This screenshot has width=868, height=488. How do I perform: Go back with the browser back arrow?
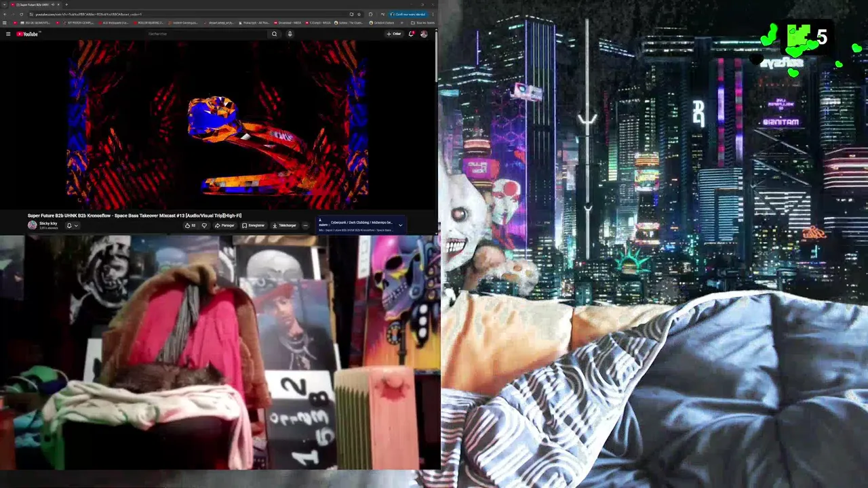tap(5, 14)
